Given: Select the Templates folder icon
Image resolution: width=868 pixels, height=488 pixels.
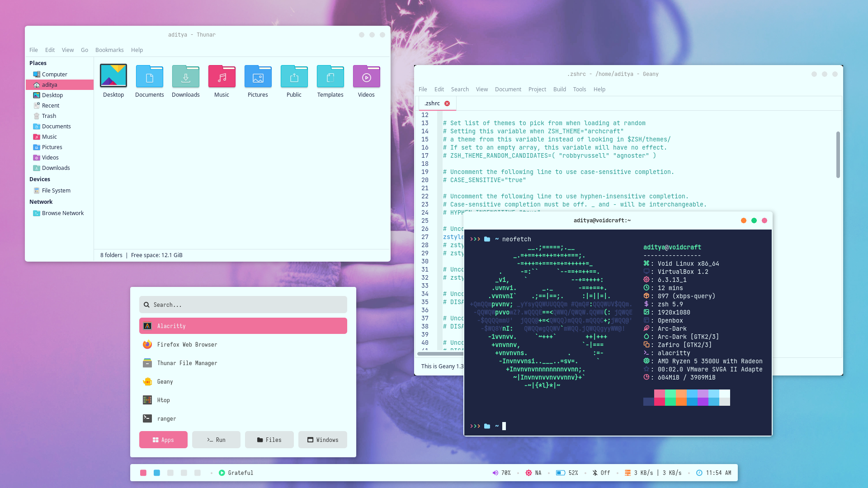Looking at the screenshot, I should [330, 77].
